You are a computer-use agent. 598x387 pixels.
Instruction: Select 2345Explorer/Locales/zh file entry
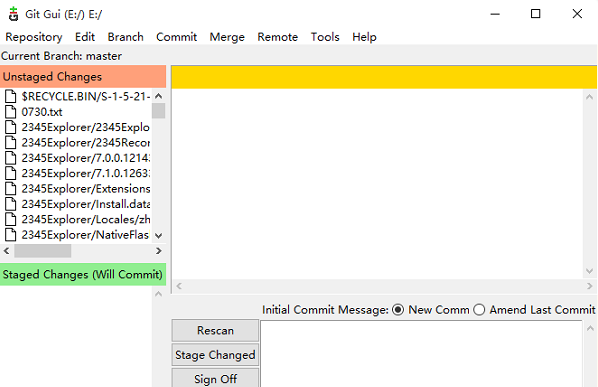tap(86, 219)
